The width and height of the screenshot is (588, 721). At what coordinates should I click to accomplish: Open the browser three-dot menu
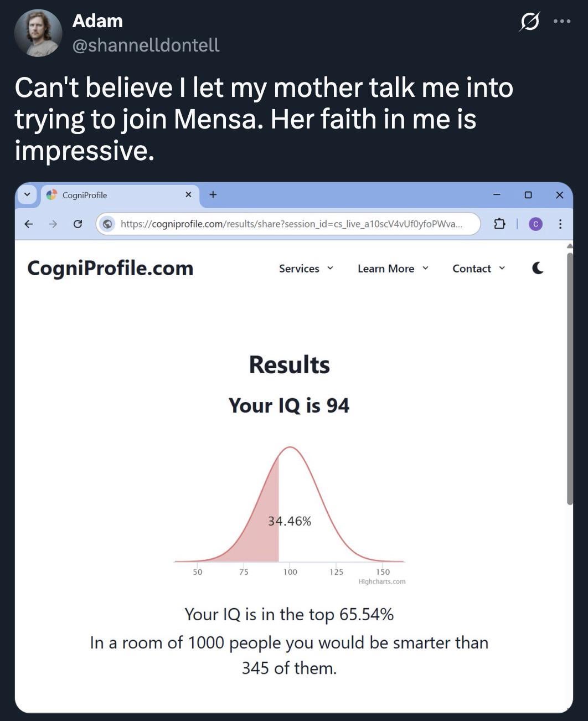[x=560, y=224]
